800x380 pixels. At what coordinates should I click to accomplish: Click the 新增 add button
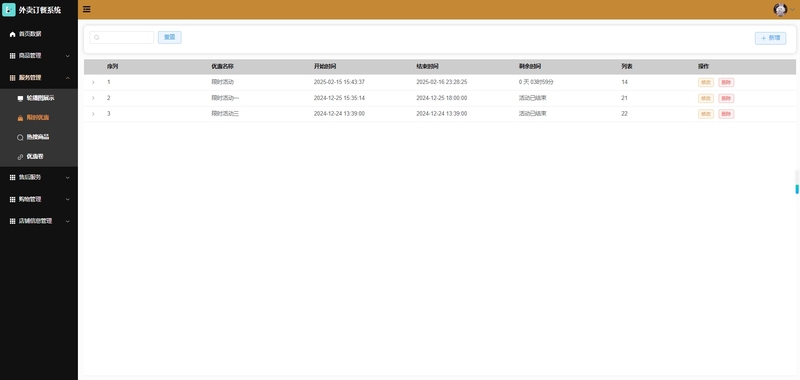coord(770,38)
